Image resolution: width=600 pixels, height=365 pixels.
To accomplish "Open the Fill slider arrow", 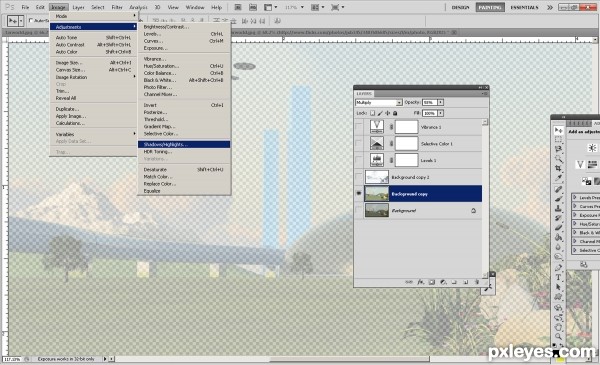I will tap(440, 113).
